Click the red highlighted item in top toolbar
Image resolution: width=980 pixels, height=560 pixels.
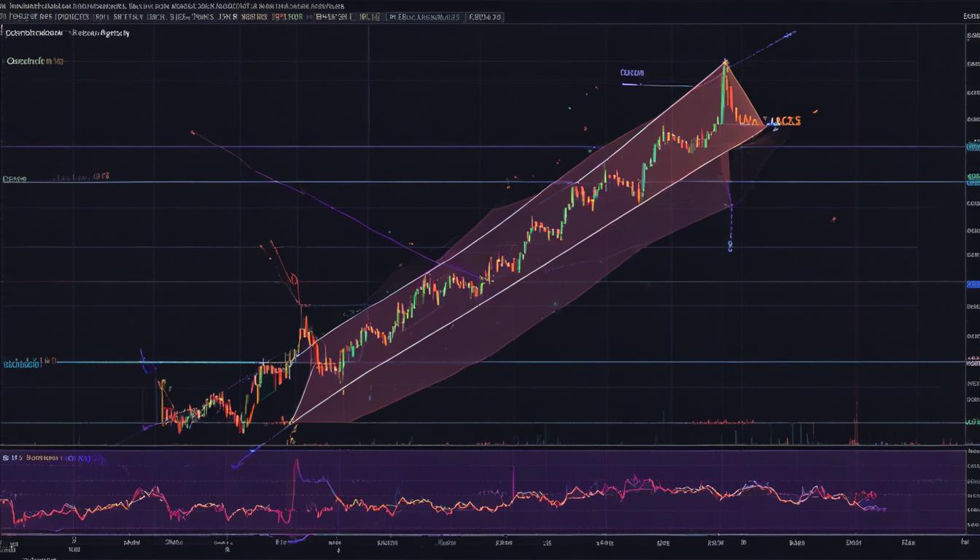[288, 16]
